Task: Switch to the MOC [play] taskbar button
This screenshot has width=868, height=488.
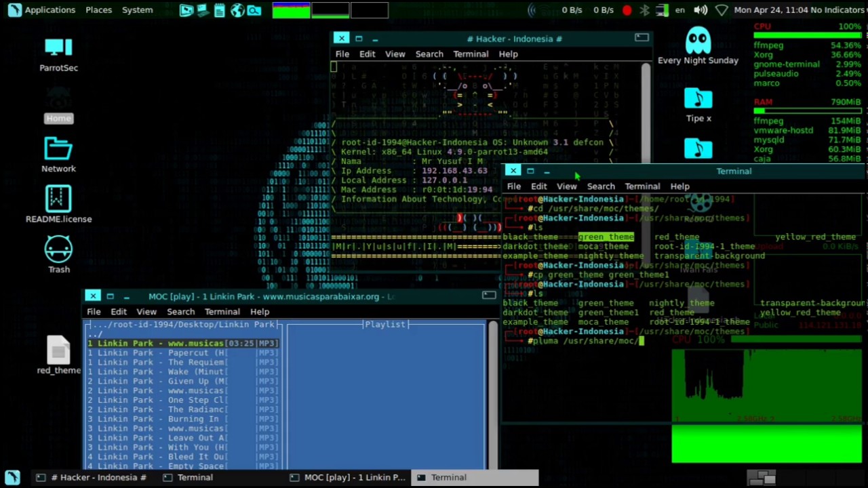Action: tap(347, 478)
